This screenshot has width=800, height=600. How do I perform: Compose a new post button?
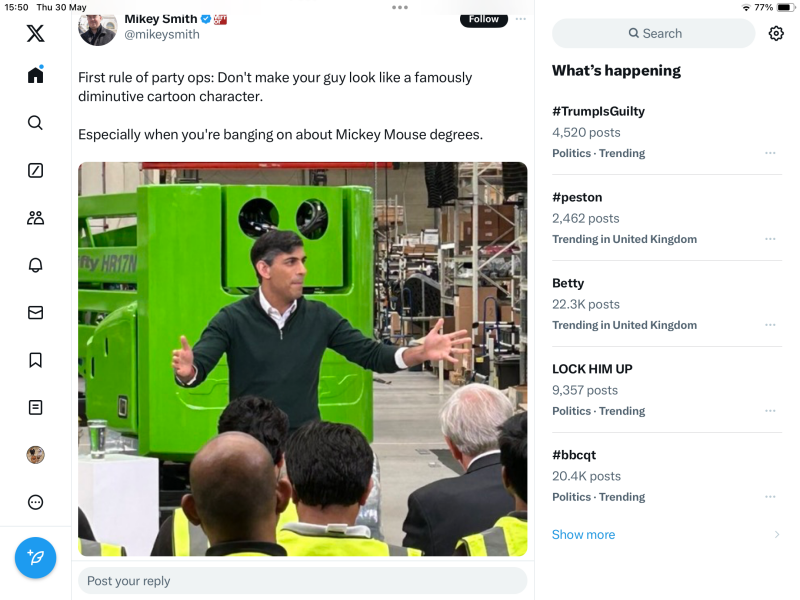tap(35, 557)
